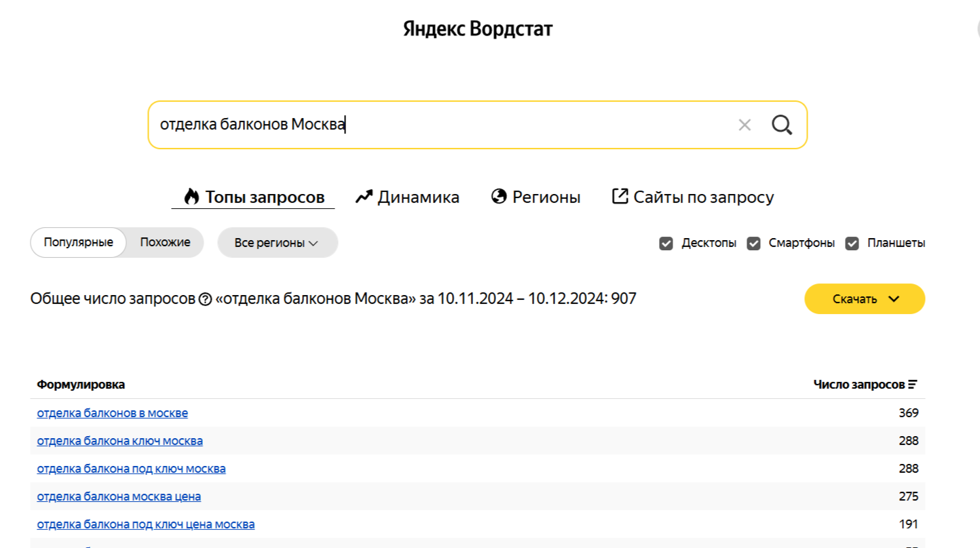Toggle the Смартфоны checkbox
The image size is (980, 548).
(753, 243)
